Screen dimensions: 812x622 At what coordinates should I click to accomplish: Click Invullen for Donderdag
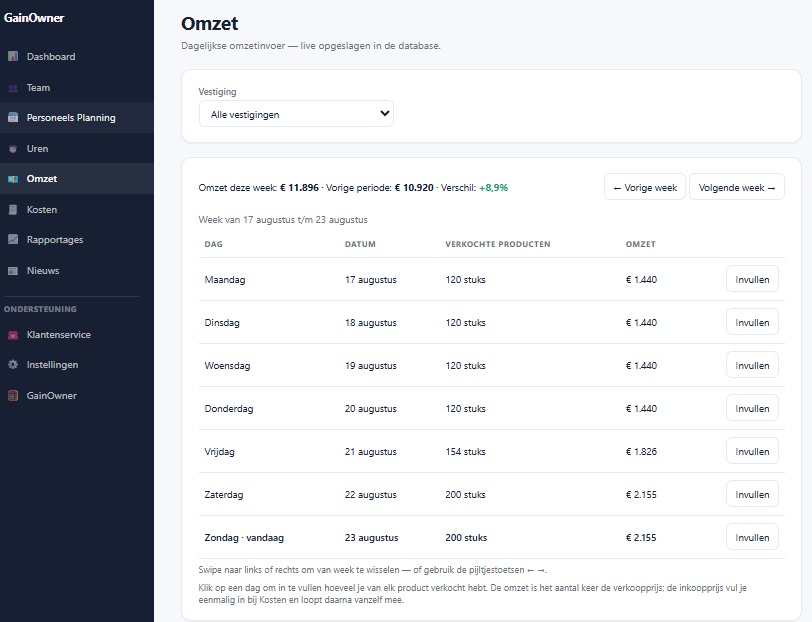pos(752,408)
